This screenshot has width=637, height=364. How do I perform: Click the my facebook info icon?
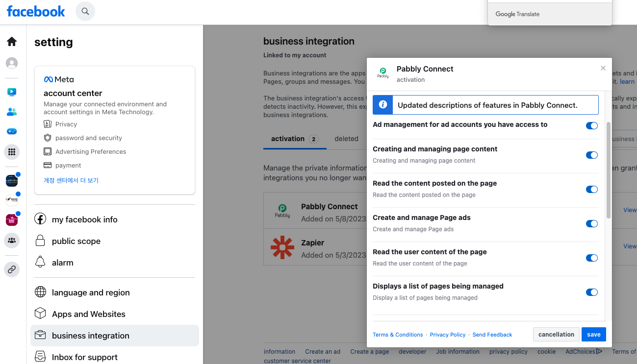(40, 219)
